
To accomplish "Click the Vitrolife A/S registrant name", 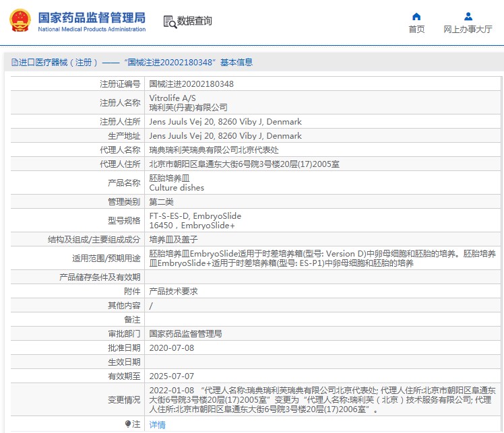I will [x=172, y=98].
